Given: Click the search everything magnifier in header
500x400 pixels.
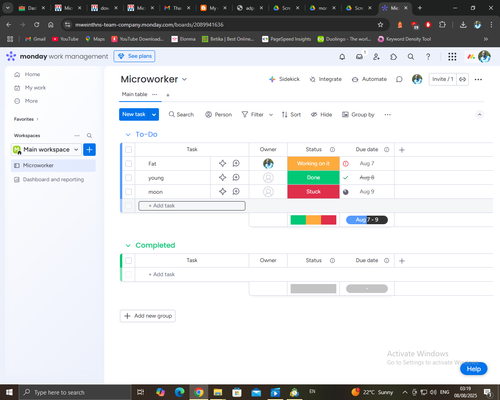Looking at the screenshot, I should pos(411,57).
